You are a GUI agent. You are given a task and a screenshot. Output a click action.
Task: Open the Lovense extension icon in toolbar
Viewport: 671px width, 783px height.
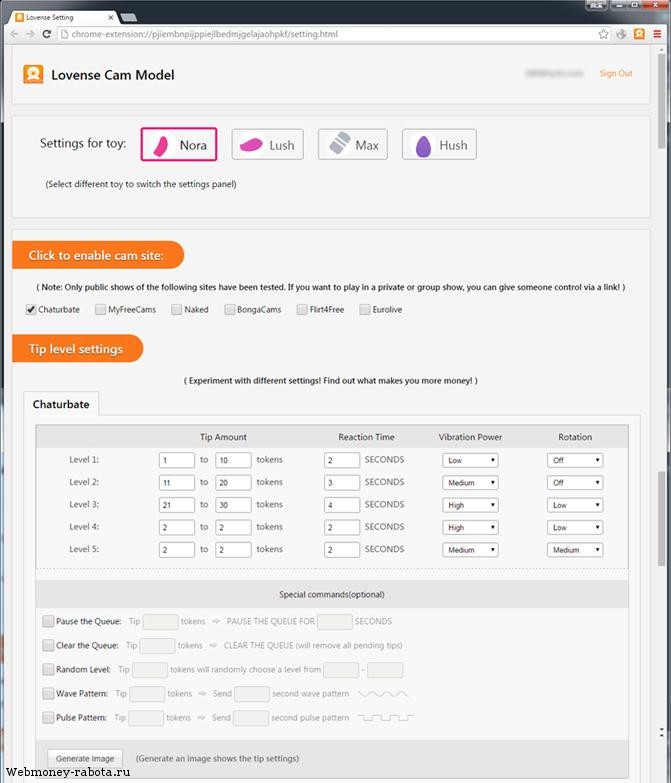point(639,34)
